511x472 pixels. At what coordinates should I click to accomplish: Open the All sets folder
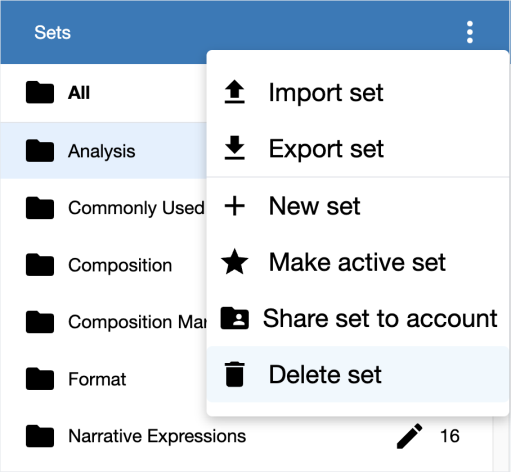point(104,92)
